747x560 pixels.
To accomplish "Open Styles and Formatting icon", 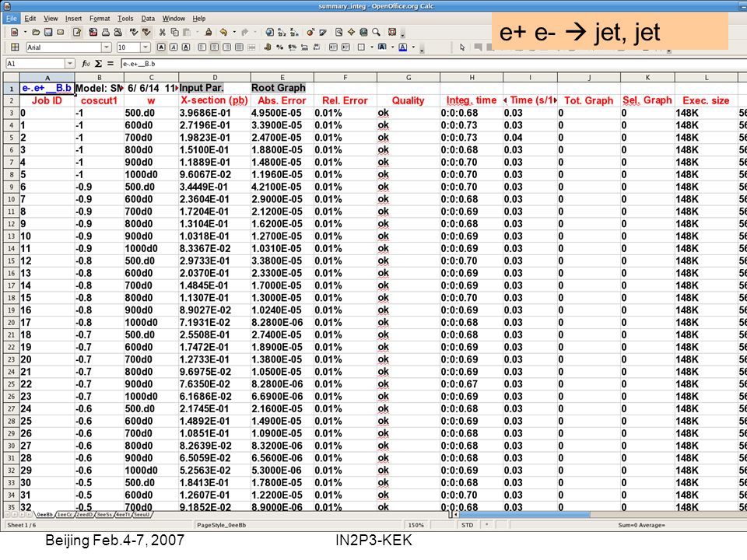I will point(15,47).
